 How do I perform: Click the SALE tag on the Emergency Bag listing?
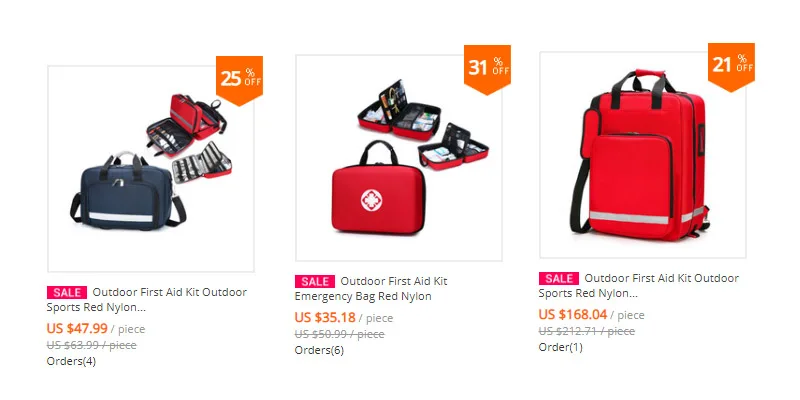click(x=315, y=281)
